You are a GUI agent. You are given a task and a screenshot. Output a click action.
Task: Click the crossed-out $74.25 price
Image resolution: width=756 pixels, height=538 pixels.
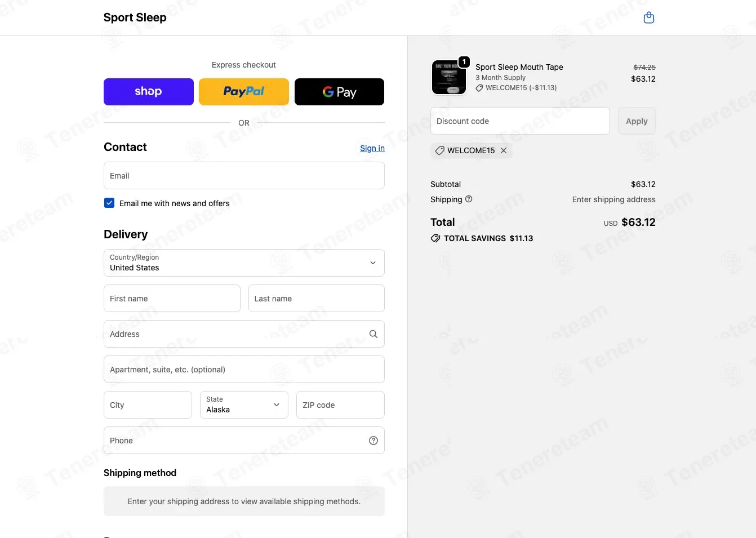[644, 67]
